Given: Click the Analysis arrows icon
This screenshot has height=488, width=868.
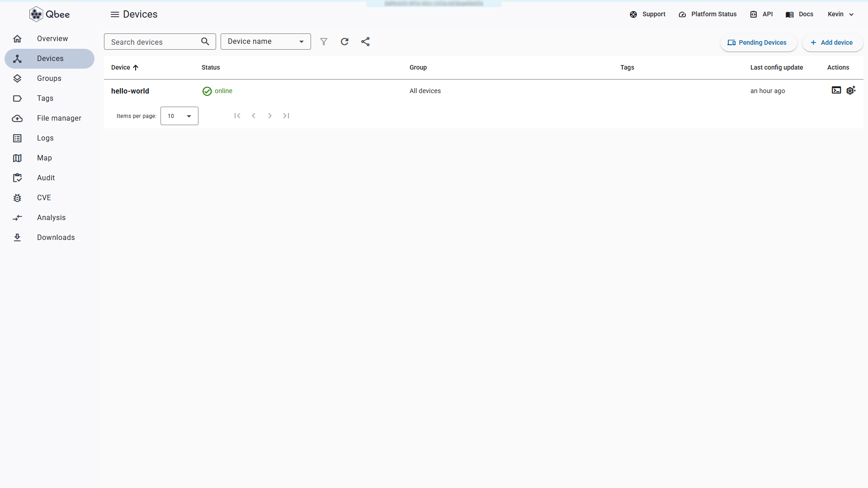Looking at the screenshot, I should tap(17, 218).
